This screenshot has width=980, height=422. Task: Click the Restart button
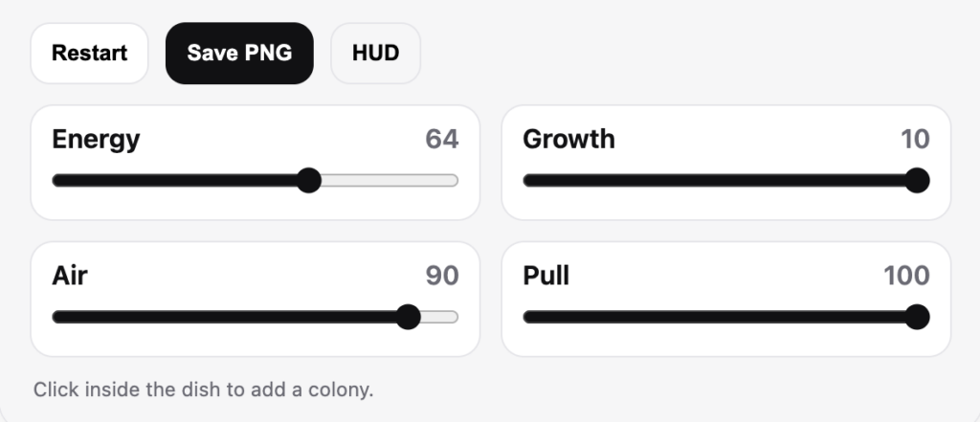pos(89,53)
